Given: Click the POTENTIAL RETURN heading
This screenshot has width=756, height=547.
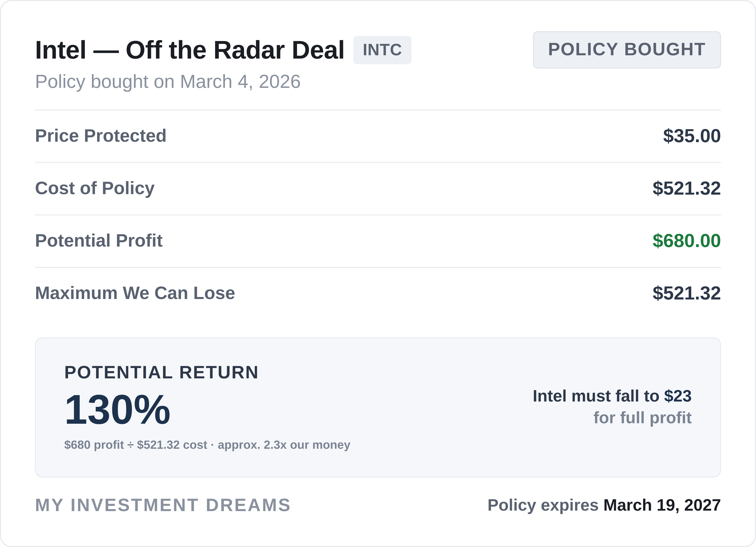Looking at the screenshot, I should click(x=161, y=372).
